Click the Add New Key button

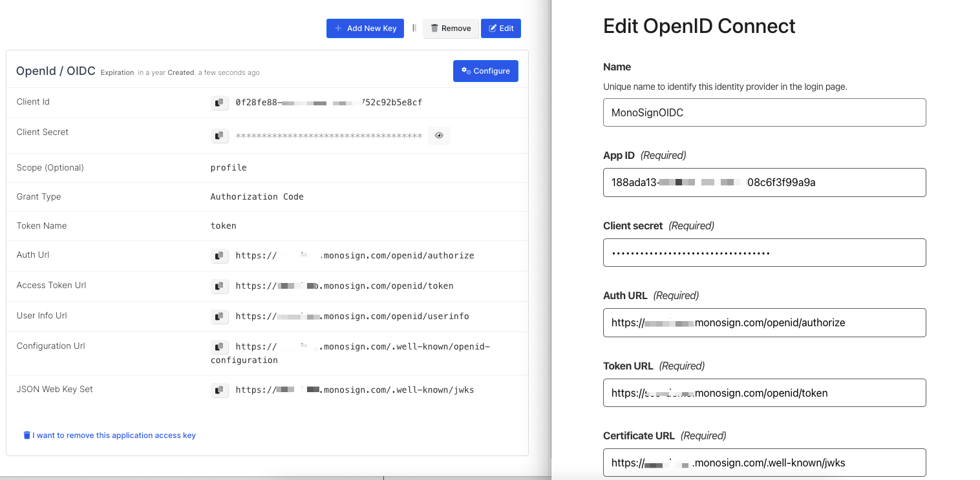365,28
